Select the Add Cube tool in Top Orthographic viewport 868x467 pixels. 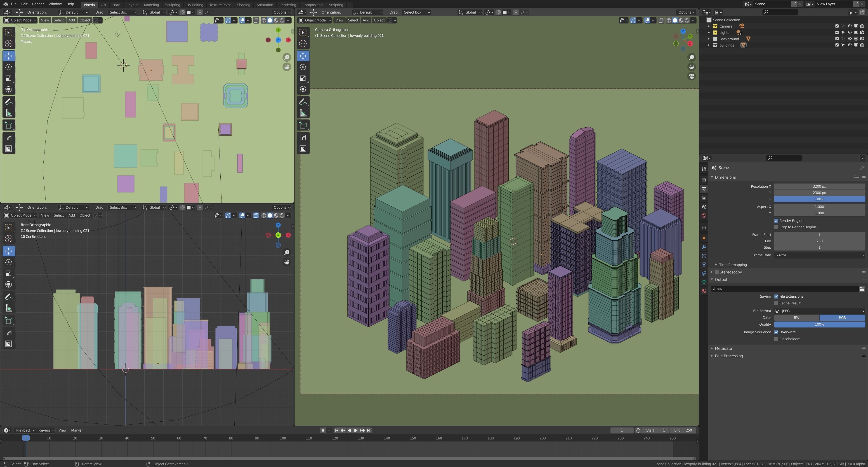point(9,125)
